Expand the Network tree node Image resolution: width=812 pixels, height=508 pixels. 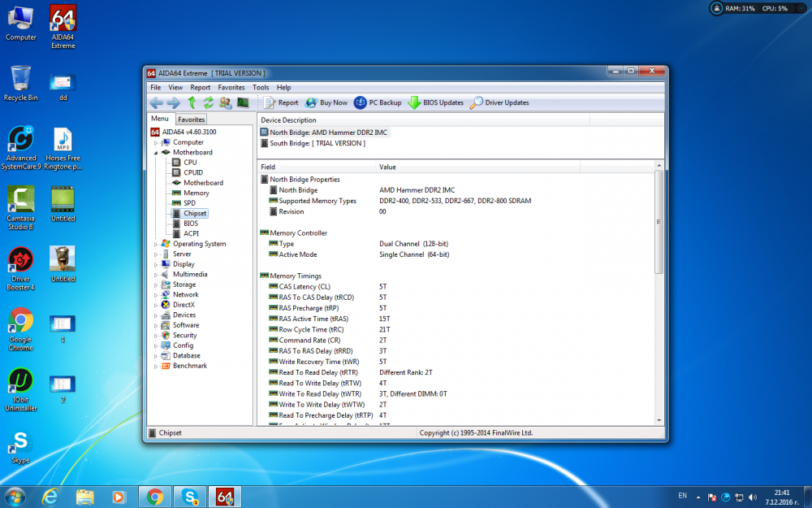(155, 294)
